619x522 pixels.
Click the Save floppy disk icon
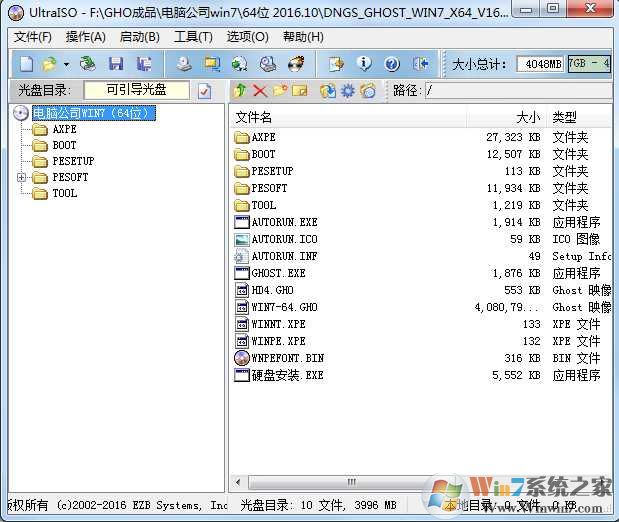click(118, 64)
